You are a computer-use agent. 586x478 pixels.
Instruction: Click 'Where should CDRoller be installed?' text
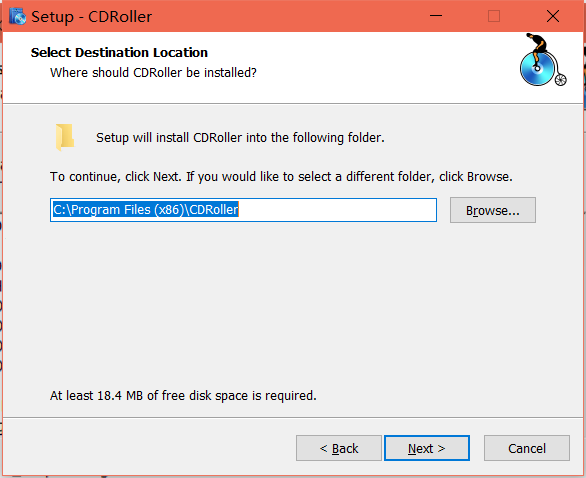pyautogui.click(x=153, y=73)
